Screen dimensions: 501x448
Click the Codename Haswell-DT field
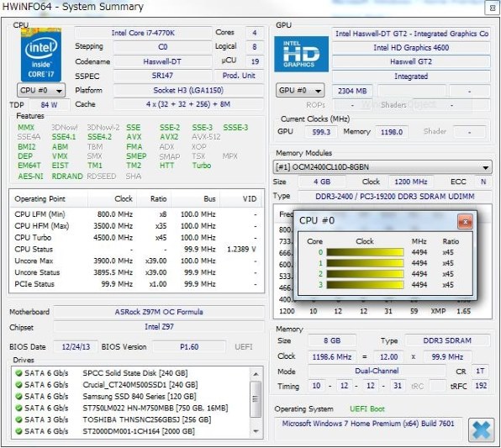[162, 61]
